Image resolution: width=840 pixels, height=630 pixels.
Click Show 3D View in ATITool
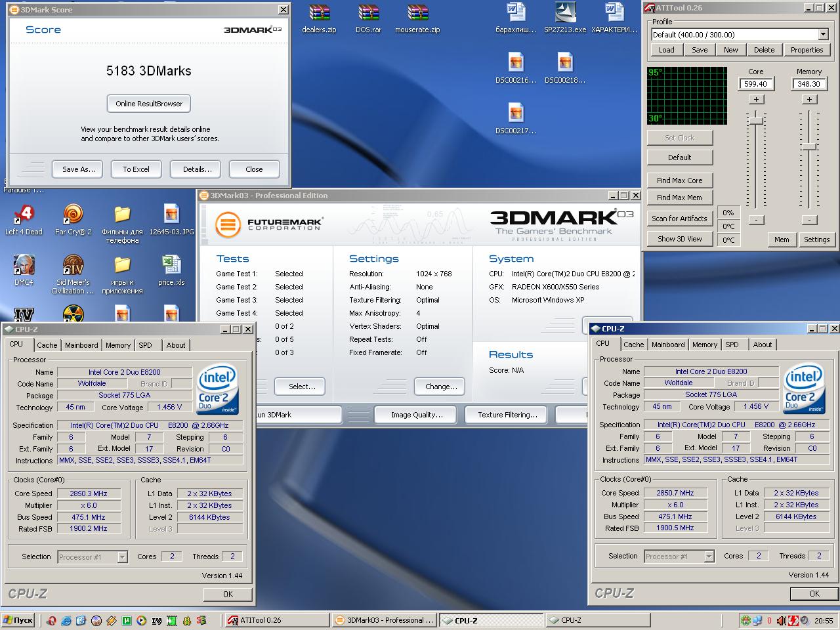tap(679, 239)
